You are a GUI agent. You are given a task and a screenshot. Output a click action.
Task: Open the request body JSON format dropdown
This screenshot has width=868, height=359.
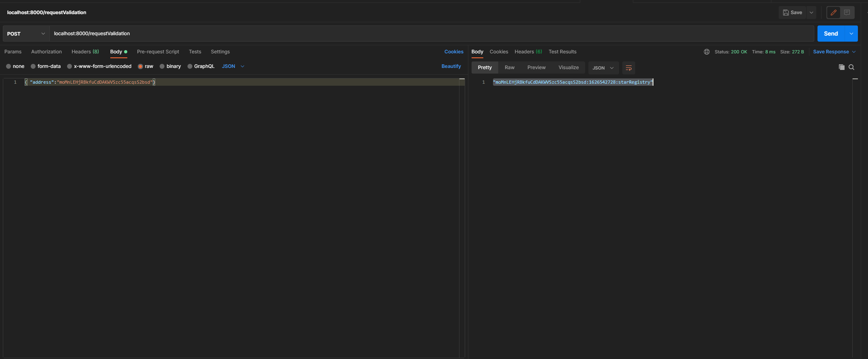[x=233, y=66]
